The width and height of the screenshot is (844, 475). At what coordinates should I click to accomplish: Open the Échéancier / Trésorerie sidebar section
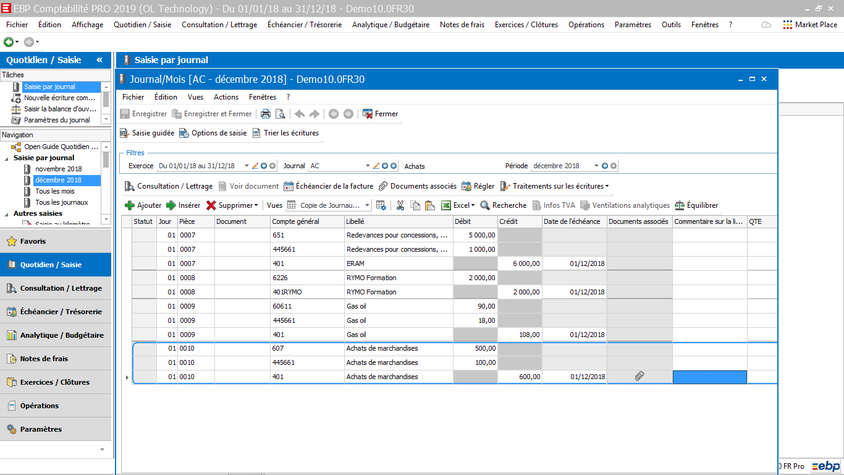point(55,312)
